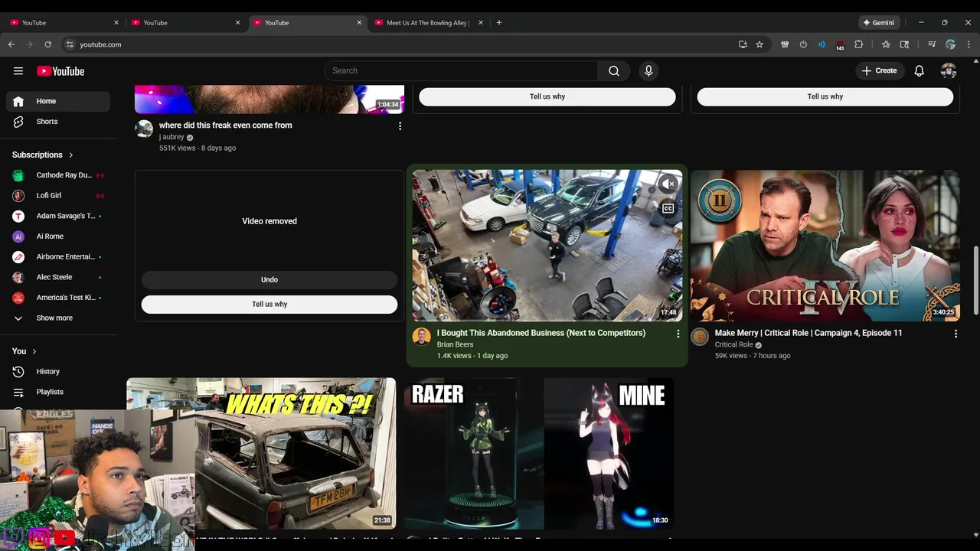Click the page vertical scrollbar thumb
The width and height of the screenshot is (980, 551).
tap(975, 280)
